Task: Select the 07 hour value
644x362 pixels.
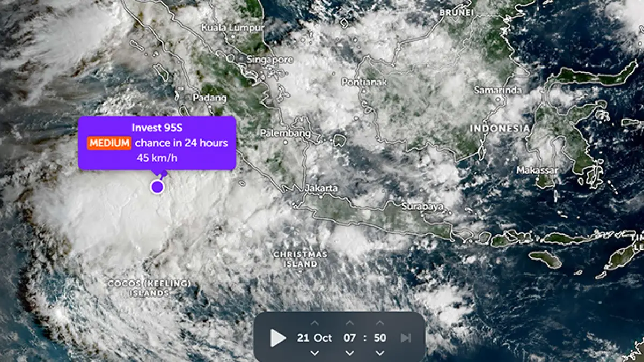Action: (x=349, y=338)
